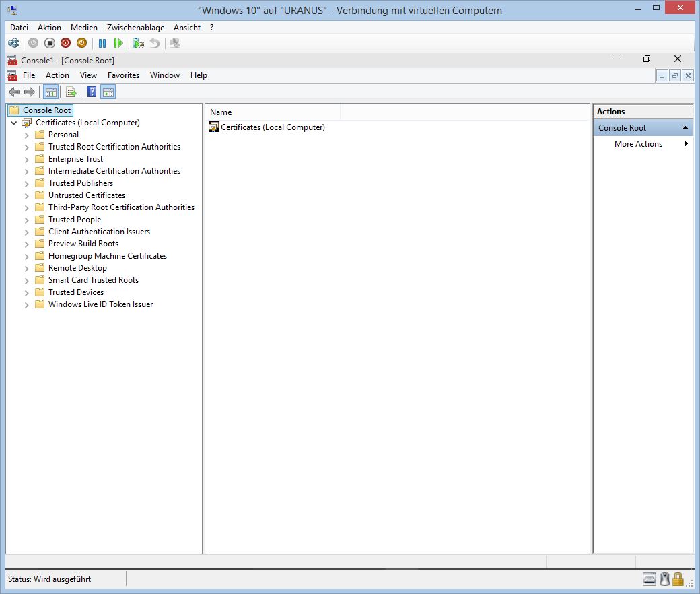
Task: Open MMC Help via question mark icon
Action: coord(92,92)
